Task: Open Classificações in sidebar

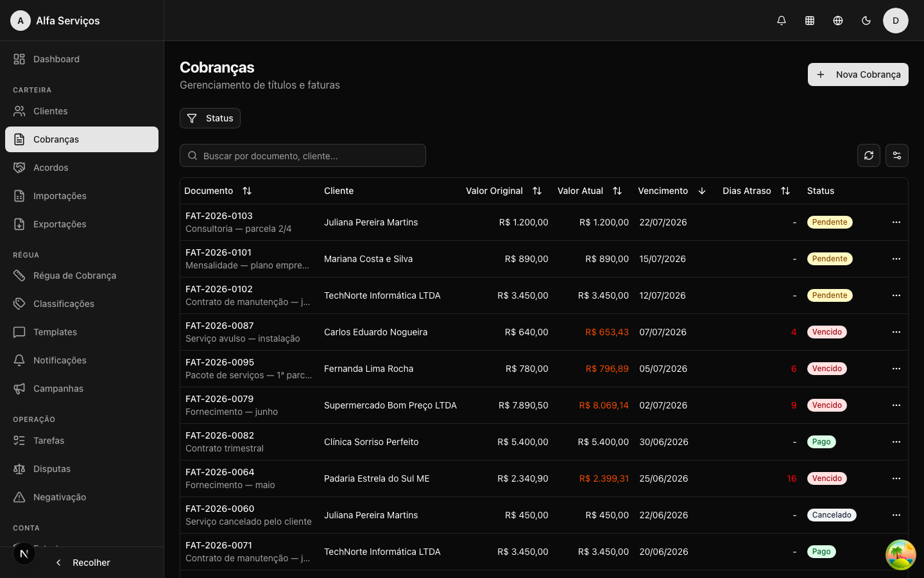Action: coord(81,304)
